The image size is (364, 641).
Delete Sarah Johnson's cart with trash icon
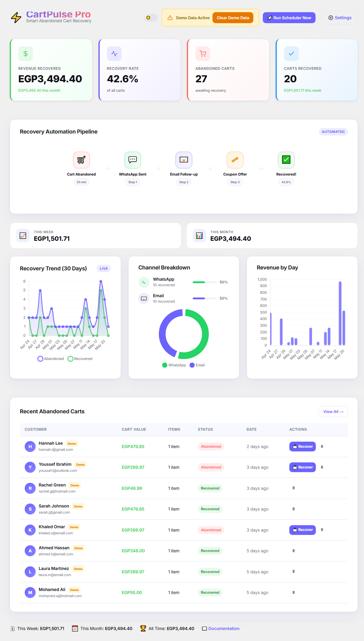tap(294, 509)
